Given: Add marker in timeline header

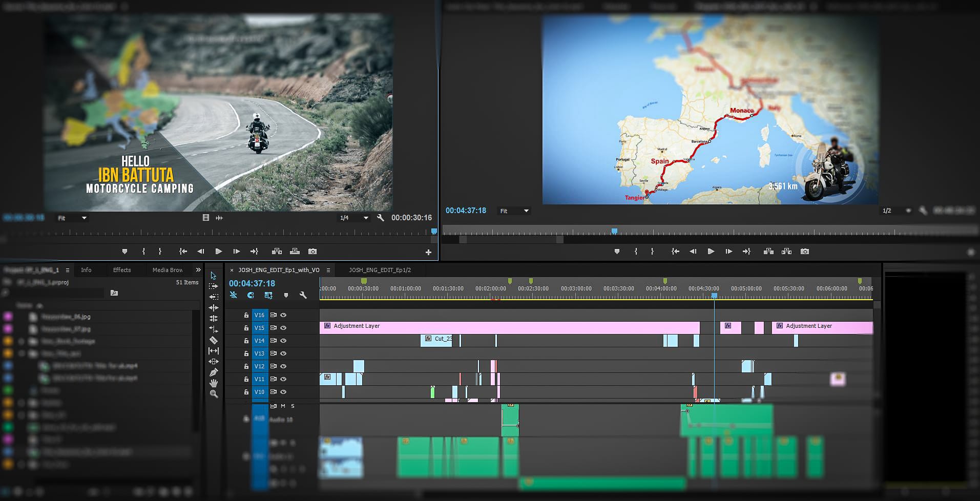Looking at the screenshot, I should coord(286,295).
